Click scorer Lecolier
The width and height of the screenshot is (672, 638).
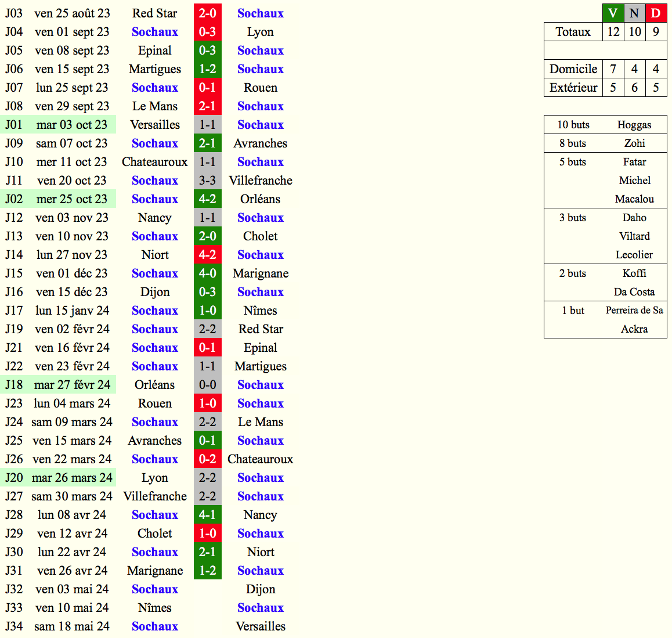coord(634,255)
